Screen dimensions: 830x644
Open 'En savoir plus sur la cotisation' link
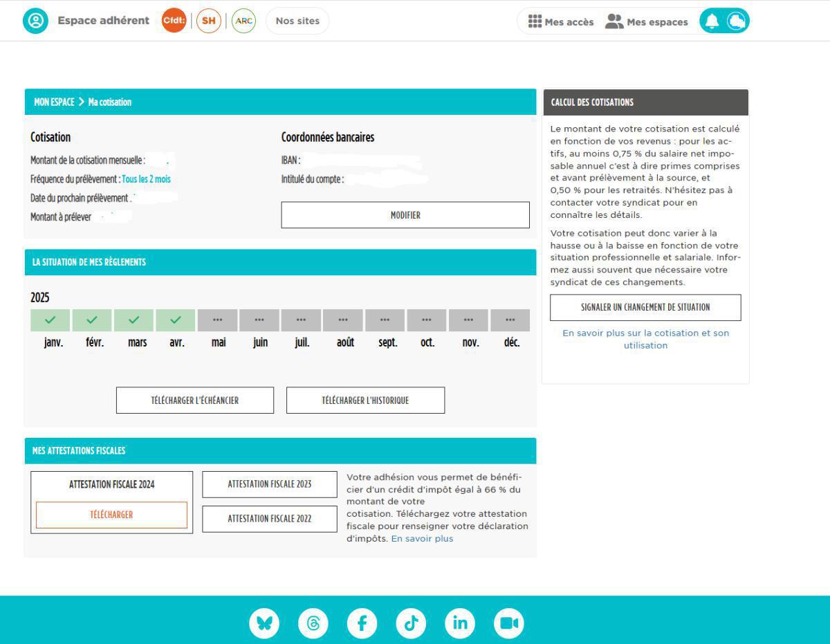(645, 339)
